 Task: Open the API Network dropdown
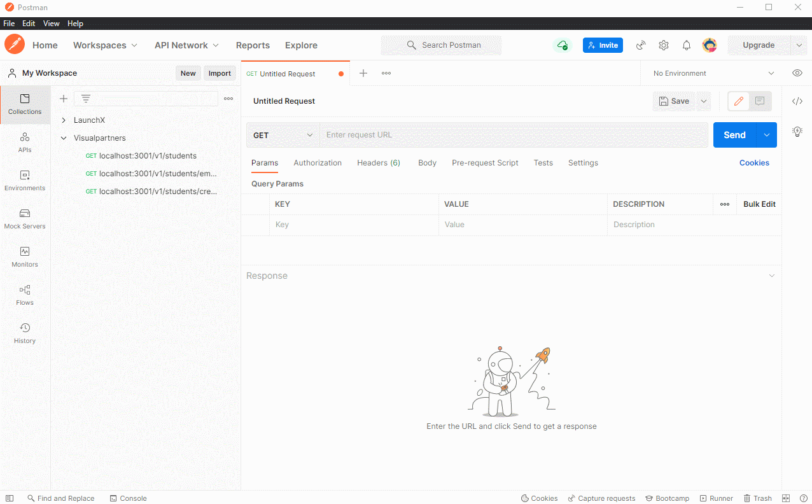[x=186, y=45]
